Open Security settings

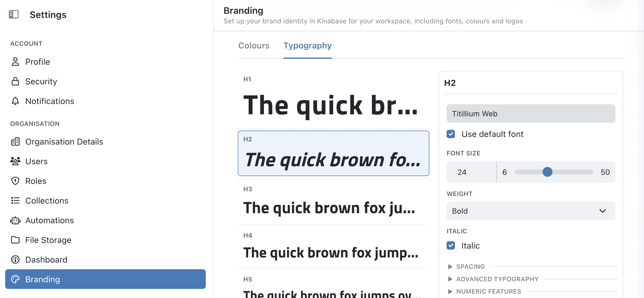[x=105, y=81]
